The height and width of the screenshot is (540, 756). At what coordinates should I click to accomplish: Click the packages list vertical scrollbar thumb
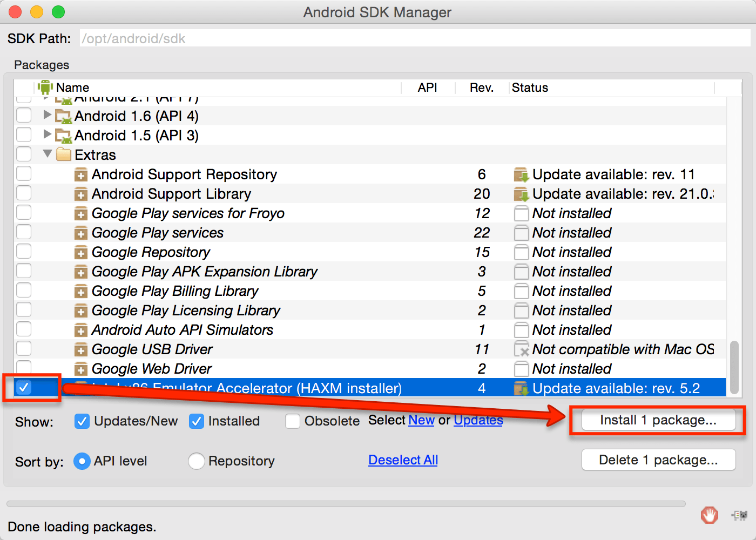tap(734, 367)
